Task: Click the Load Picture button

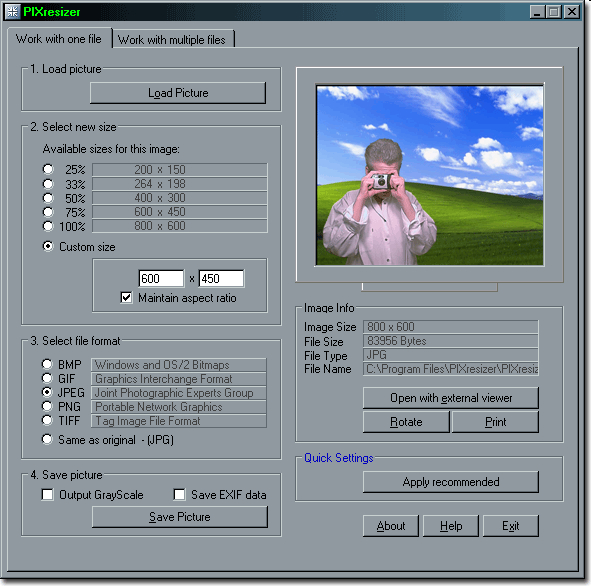Action: coord(178,93)
